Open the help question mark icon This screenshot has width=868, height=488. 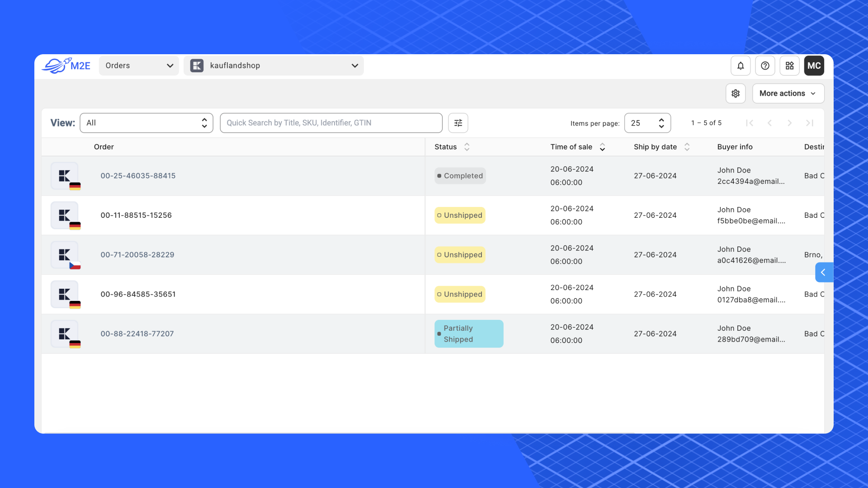click(765, 66)
